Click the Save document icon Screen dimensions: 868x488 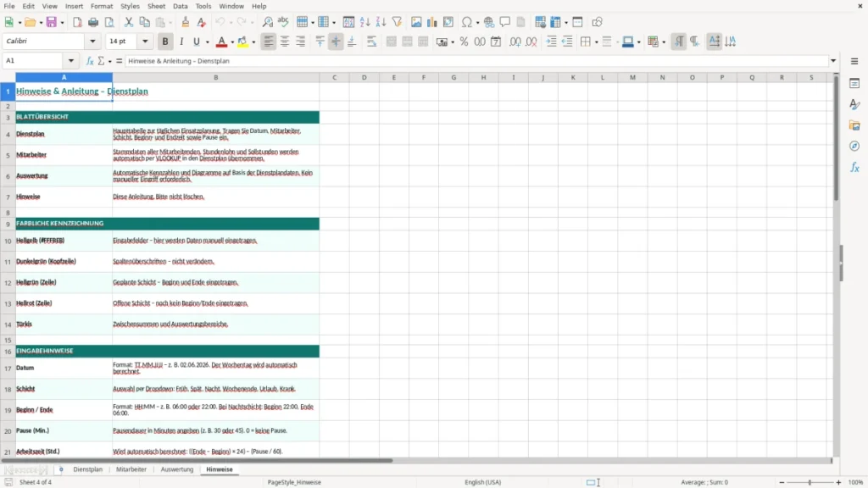[x=52, y=22]
